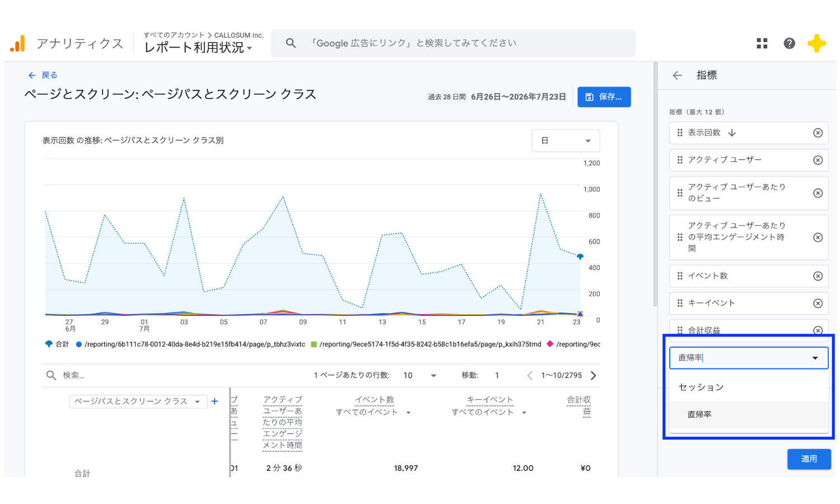Grab the drag handle of アクティブ ユーザー
This screenshot has height=504, width=840.
point(680,160)
